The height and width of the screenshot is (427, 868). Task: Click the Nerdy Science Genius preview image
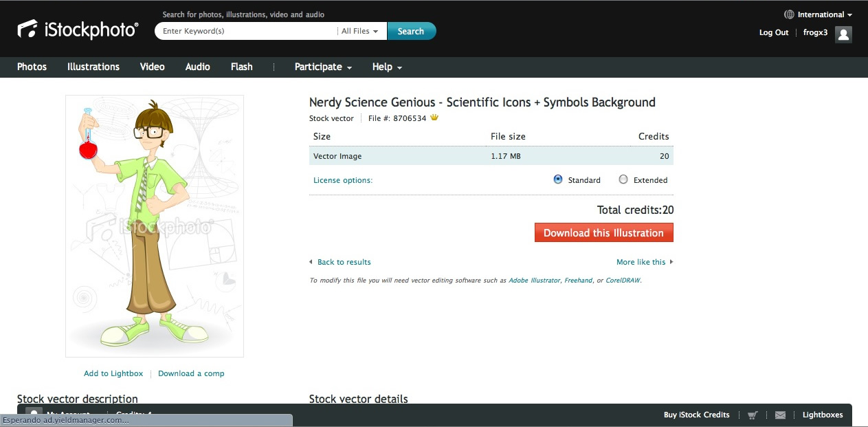point(155,226)
